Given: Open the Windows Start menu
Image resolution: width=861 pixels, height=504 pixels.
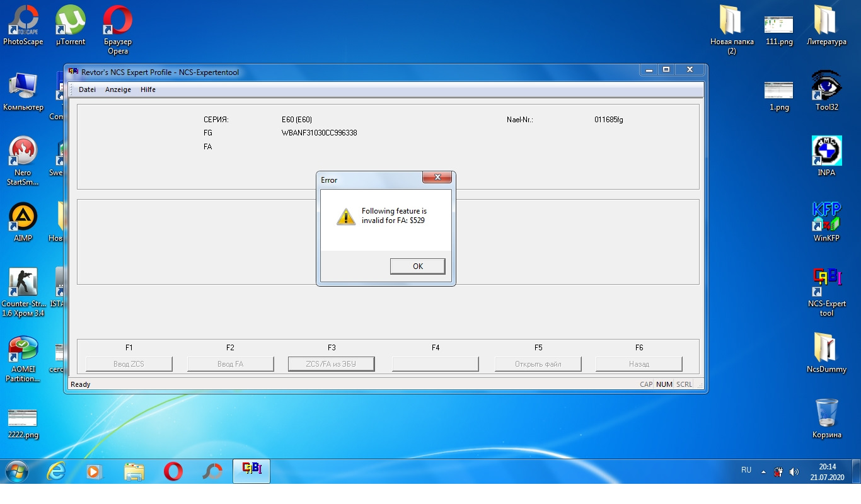Looking at the screenshot, I should coord(16,471).
